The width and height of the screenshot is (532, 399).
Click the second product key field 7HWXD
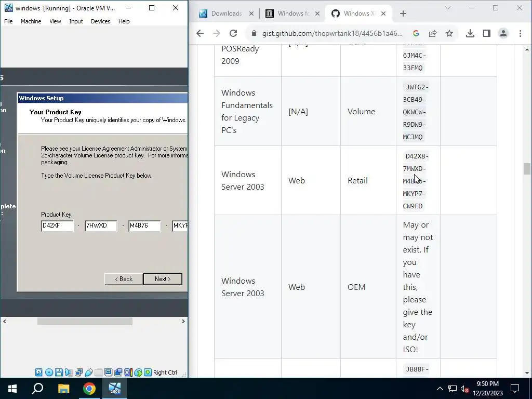101,226
